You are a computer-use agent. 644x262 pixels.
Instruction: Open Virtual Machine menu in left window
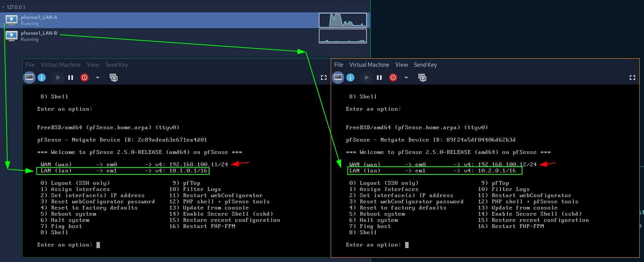coord(61,65)
